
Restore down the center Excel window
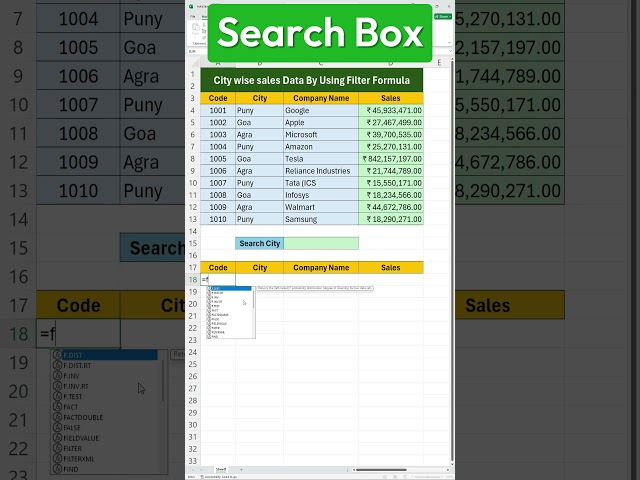436,7
